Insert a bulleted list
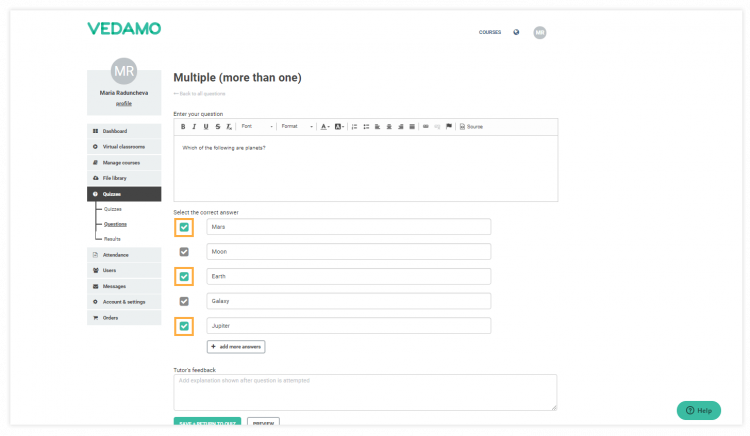 [366, 127]
